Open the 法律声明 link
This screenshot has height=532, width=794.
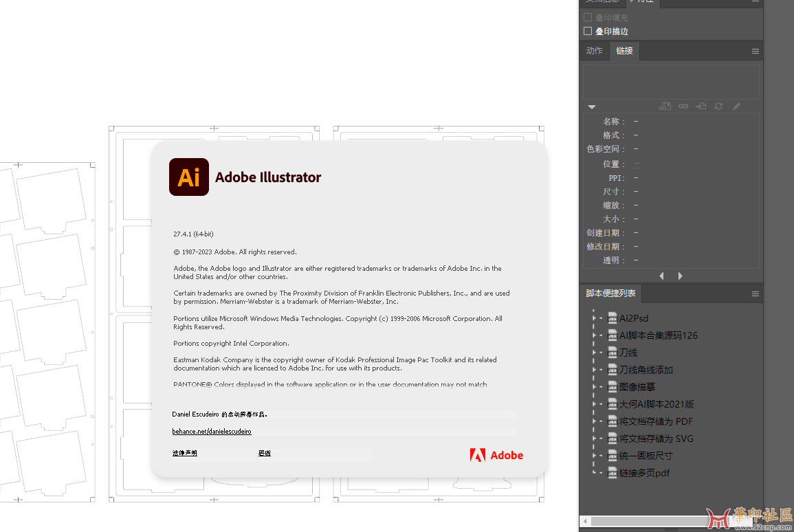click(x=185, y=453)
